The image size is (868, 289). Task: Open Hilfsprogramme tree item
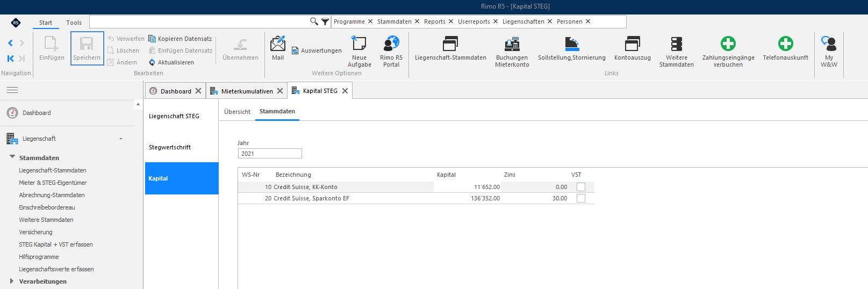point(39,257)
